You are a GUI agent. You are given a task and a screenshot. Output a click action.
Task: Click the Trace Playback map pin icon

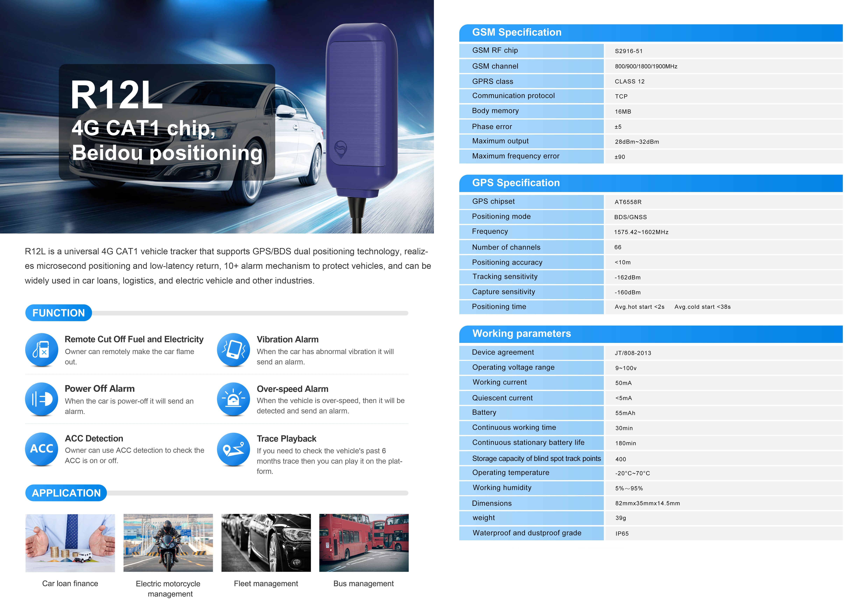(233, 449)
